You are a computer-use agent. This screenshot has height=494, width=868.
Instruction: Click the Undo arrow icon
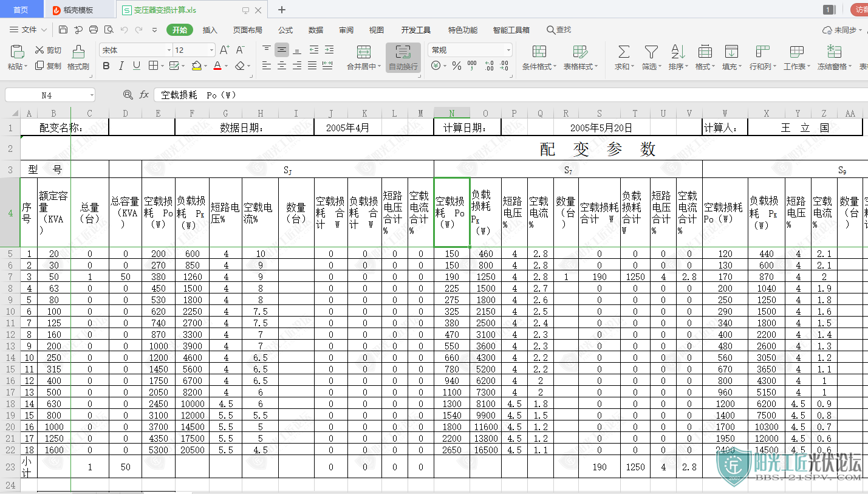[124, 30]
